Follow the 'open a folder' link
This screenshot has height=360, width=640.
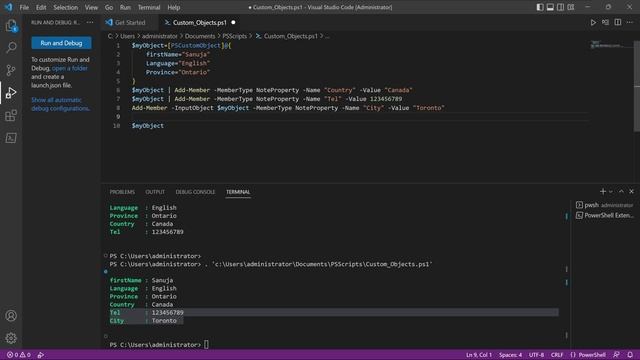coord(70,68)
